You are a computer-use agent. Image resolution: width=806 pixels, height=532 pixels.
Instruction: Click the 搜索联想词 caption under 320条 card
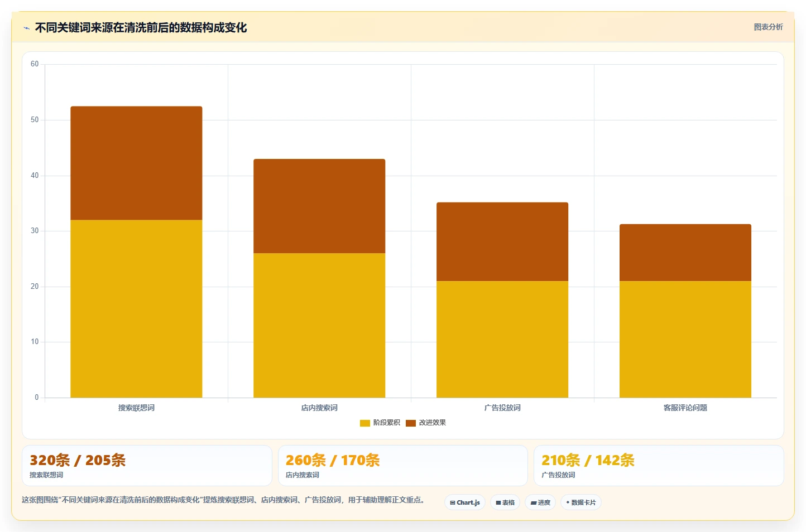pos(46,475)
